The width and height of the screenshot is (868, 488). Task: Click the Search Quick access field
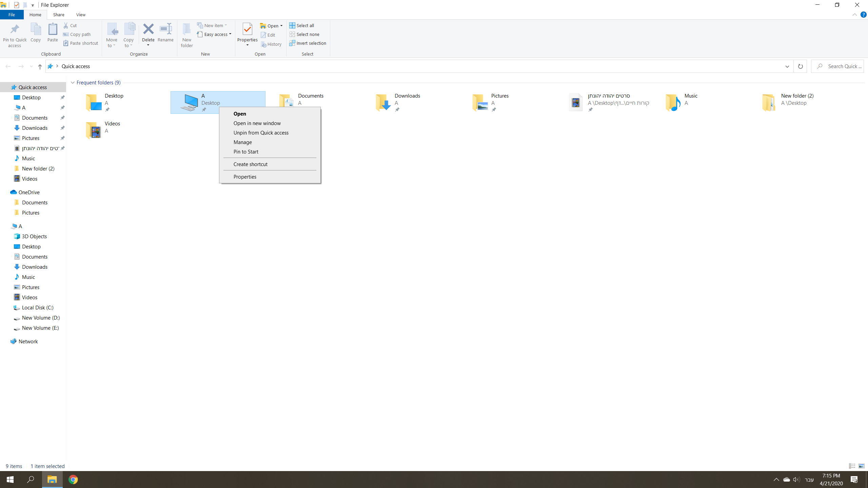(837, 66)
